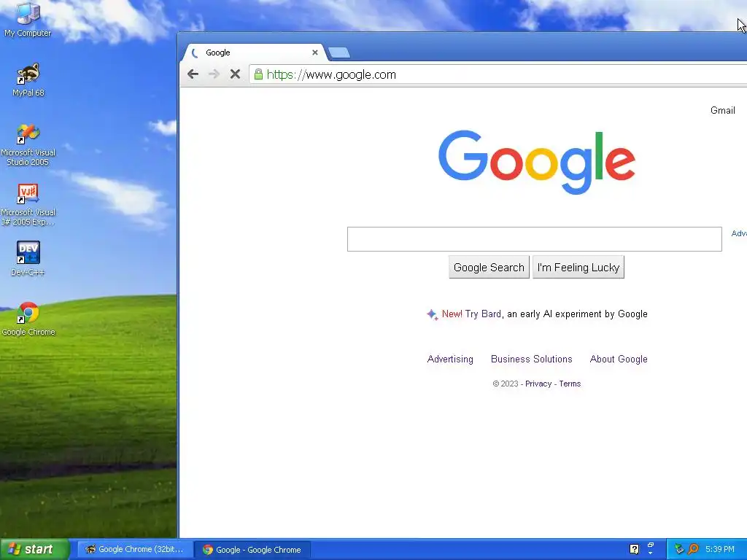Screen dimensions: 747x560
Task: Open the Windows Start menu
Action: (x=34, y=549)
